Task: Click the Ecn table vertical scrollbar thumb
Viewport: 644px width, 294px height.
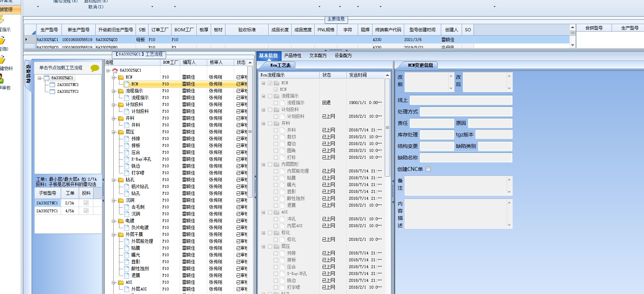Action: (x=387, y=128)
